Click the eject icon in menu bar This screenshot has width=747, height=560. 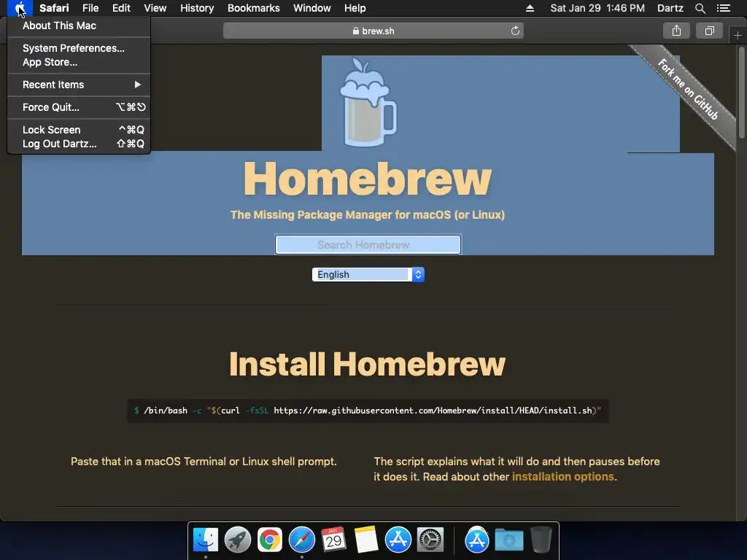[530, 8]
